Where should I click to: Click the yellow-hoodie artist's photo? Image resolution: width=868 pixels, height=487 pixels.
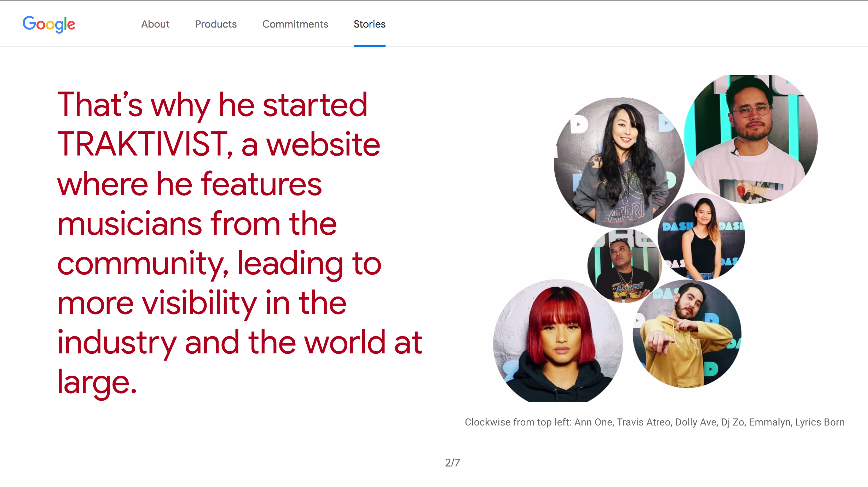(687, 334)
